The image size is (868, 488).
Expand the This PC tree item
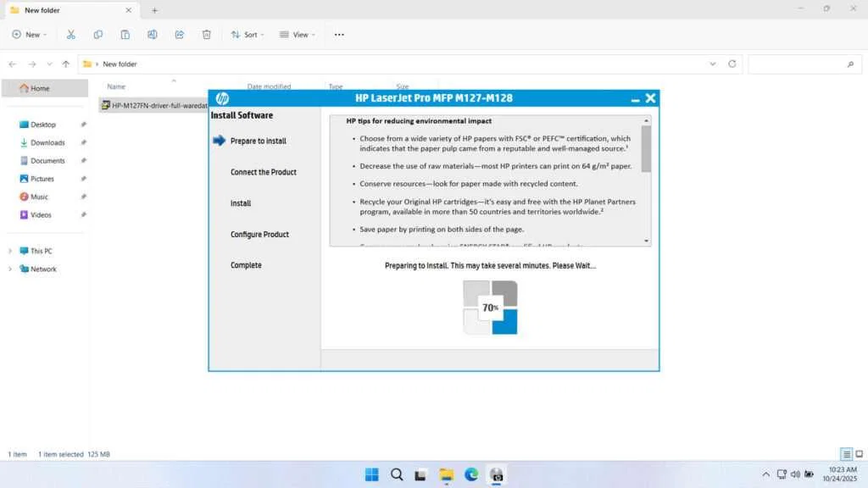(9, 251)
